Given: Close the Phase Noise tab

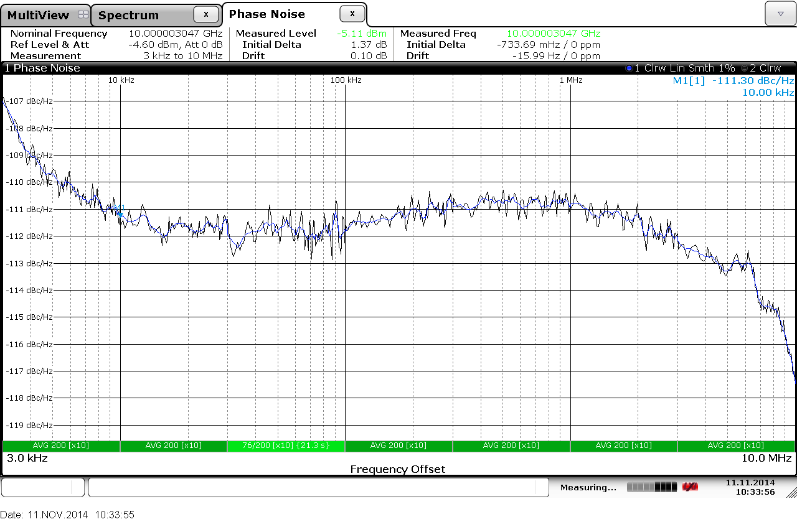Looking at the screenshot, I should 352,14.
